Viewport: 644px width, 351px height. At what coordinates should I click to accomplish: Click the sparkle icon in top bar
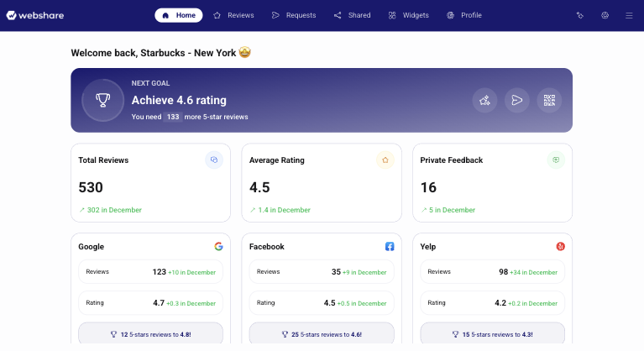(x=579, y=15)
